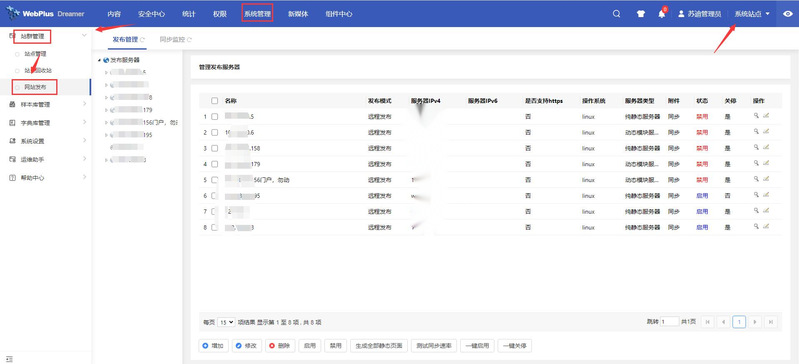
Task: Open the 系统站点 dropdown
Action: tap(752, 14)
